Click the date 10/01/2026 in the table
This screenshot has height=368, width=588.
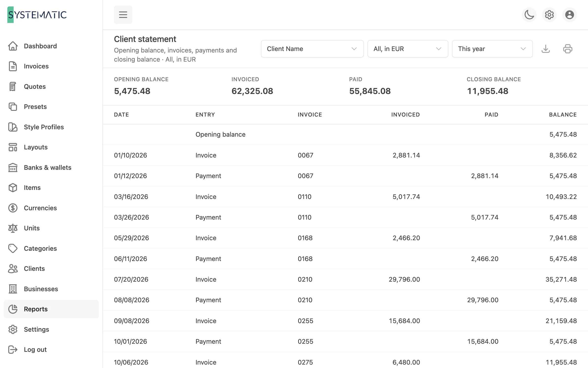coord(131,342)
